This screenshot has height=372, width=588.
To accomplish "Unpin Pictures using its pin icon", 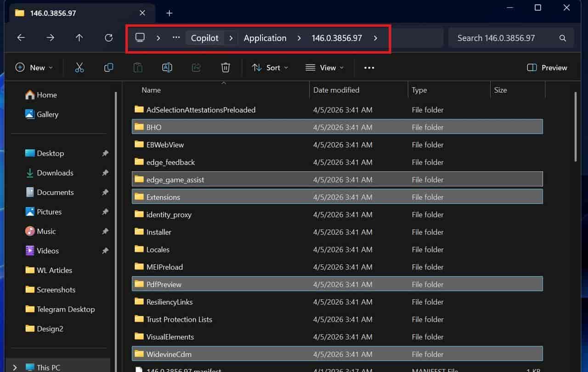I will (105, 212).
